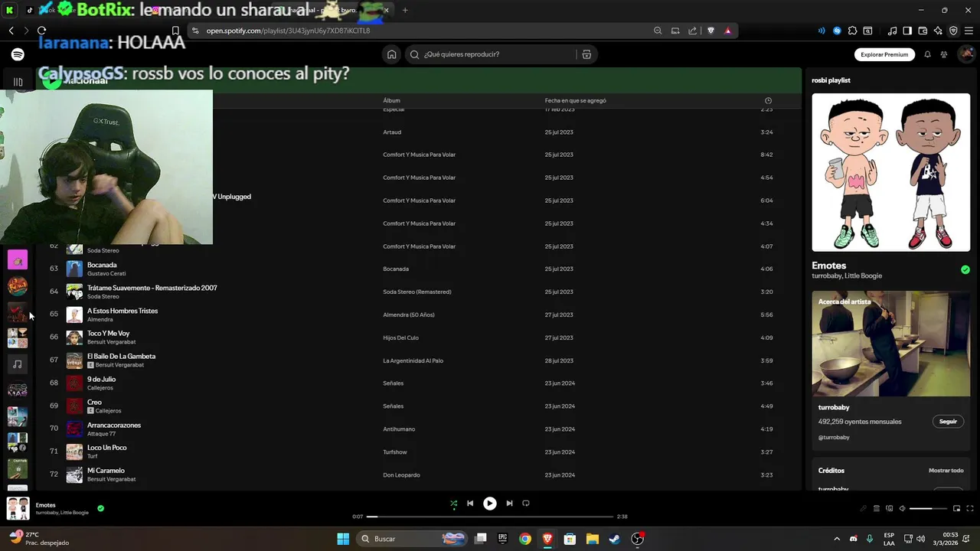Expand Your Library sidebar
980x551 pixels.
coord(18,82)
